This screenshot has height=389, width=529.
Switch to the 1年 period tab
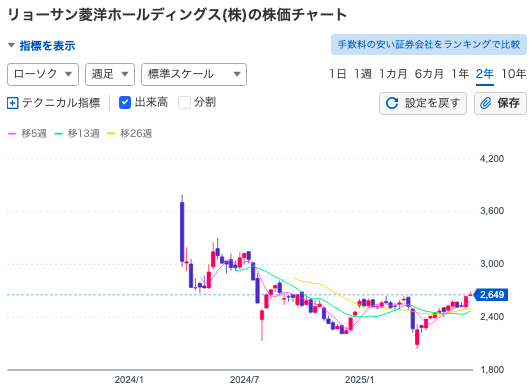pos(460,74)
